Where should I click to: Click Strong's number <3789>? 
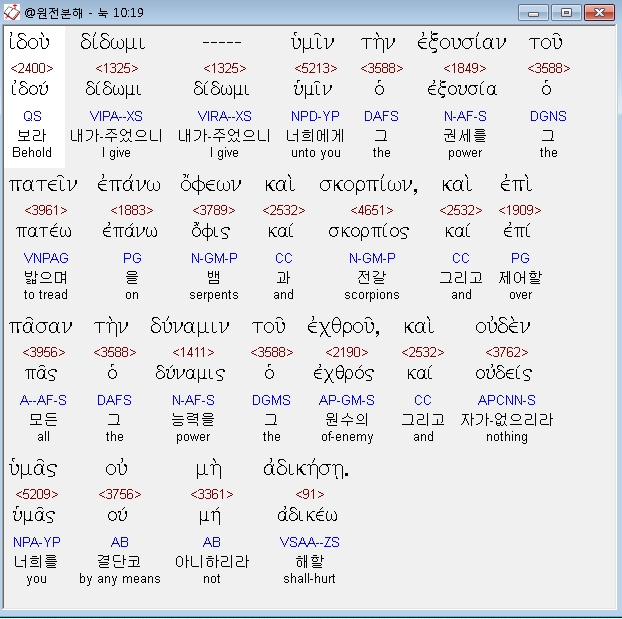point(214,210)
